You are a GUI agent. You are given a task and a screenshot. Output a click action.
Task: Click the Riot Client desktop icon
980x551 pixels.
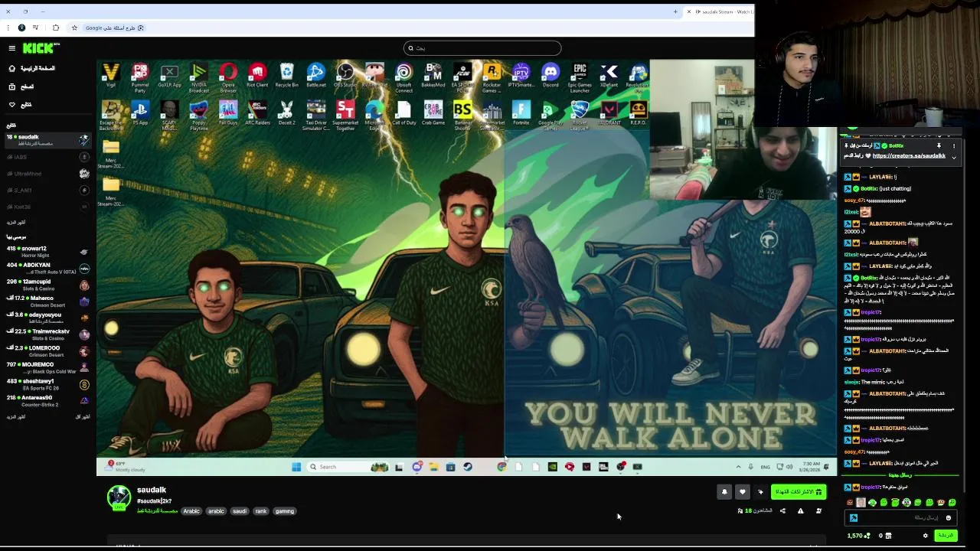pyautogui.click(x=257, y=76)
